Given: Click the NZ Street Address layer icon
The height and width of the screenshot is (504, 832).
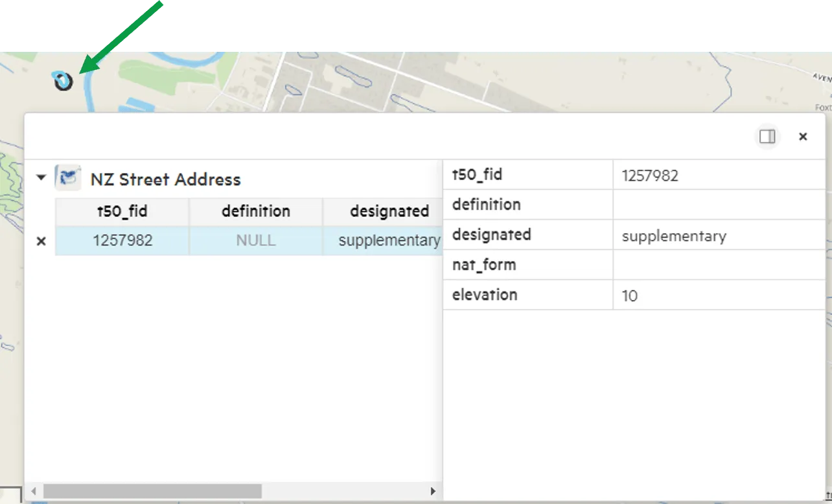Looking at the screenshot, I should [x=68, y=178].
